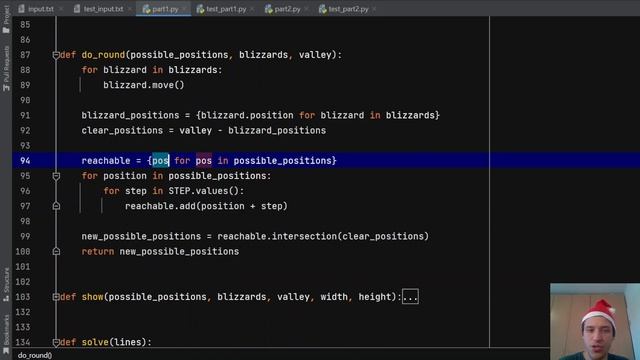Click line number 103 in gutter
This screenshot has height=360, width=640.
tap(23, 297)
